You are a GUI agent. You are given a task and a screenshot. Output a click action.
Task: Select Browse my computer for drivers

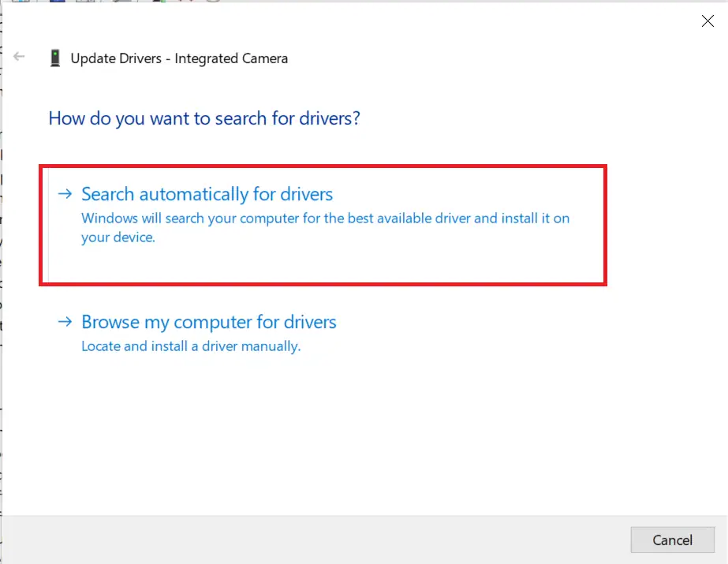208,322
